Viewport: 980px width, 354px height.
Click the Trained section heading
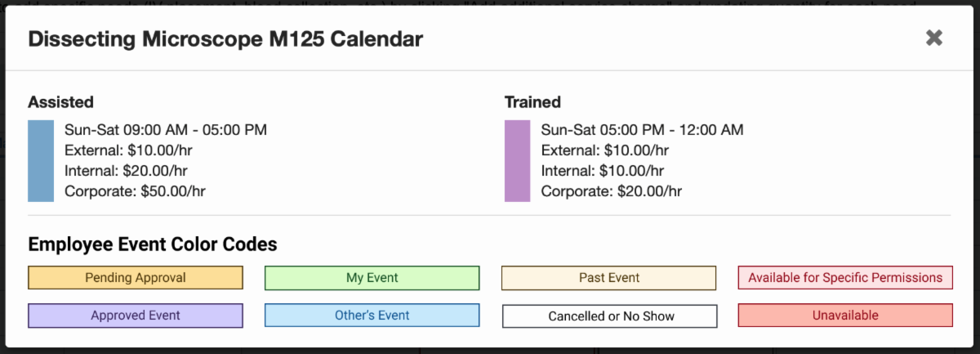(532, 102)
